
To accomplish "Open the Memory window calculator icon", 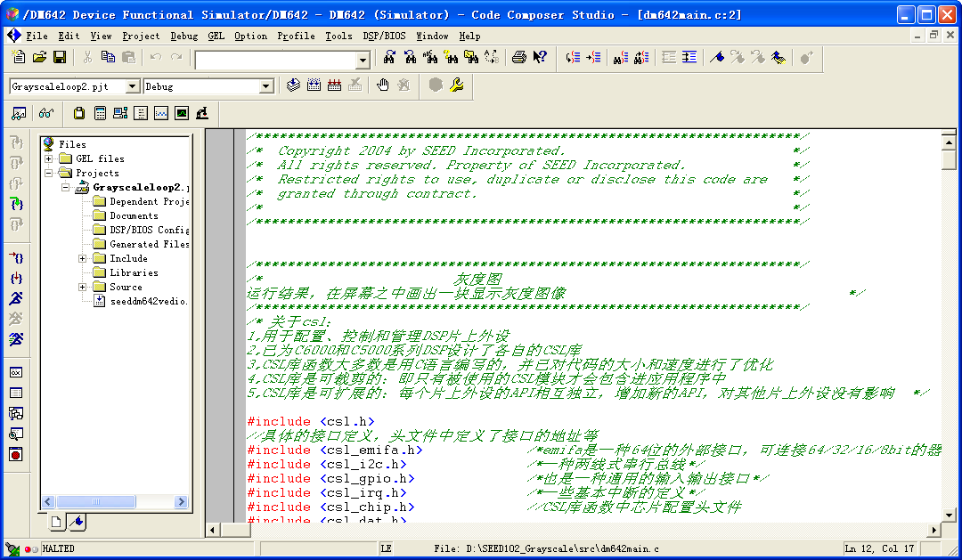I will tap(100, 113).
